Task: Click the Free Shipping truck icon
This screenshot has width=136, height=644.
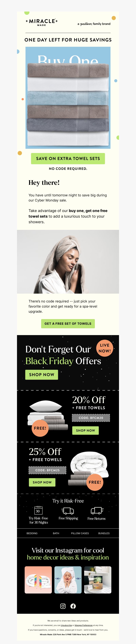Action: 68,511
